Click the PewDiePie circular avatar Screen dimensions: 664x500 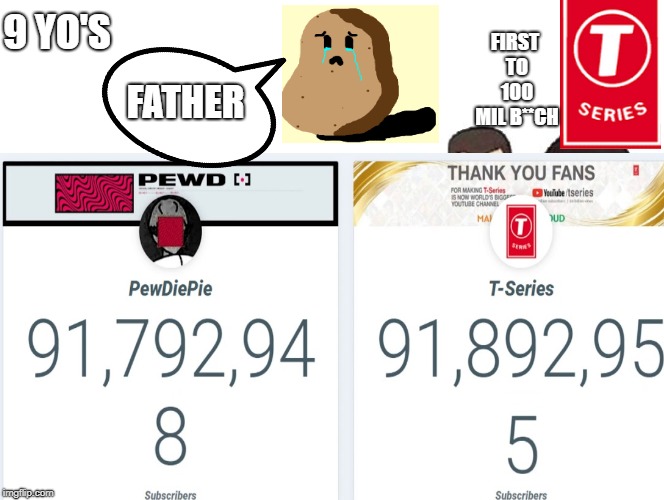pos(170,231)
